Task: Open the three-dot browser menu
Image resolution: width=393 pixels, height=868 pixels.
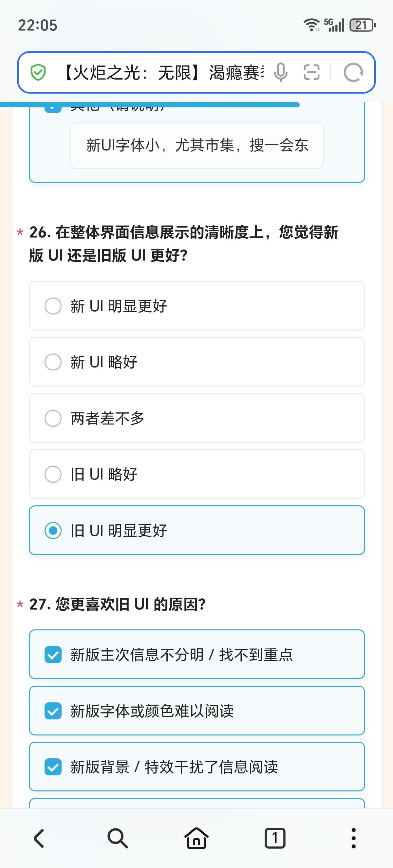Action: click(353, 838)
